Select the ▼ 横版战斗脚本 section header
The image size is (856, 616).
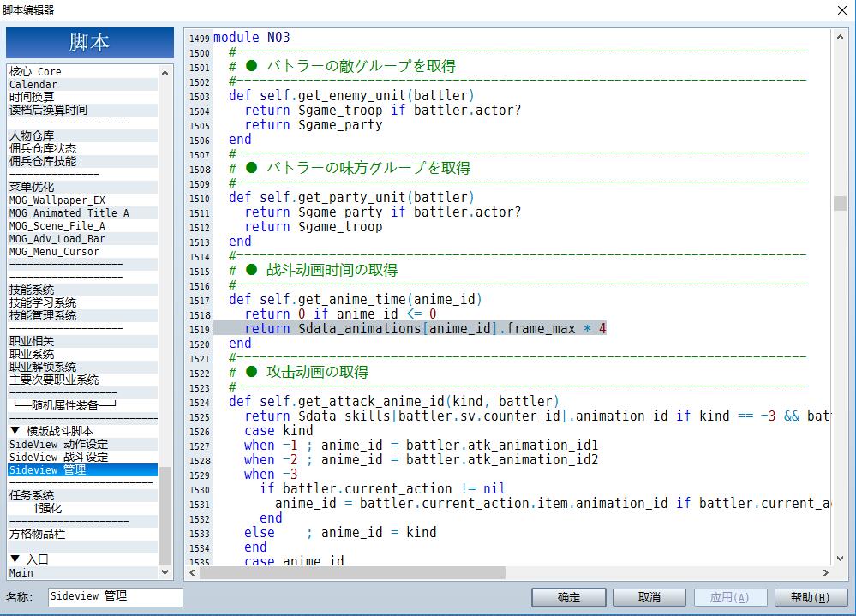(83, 431)
